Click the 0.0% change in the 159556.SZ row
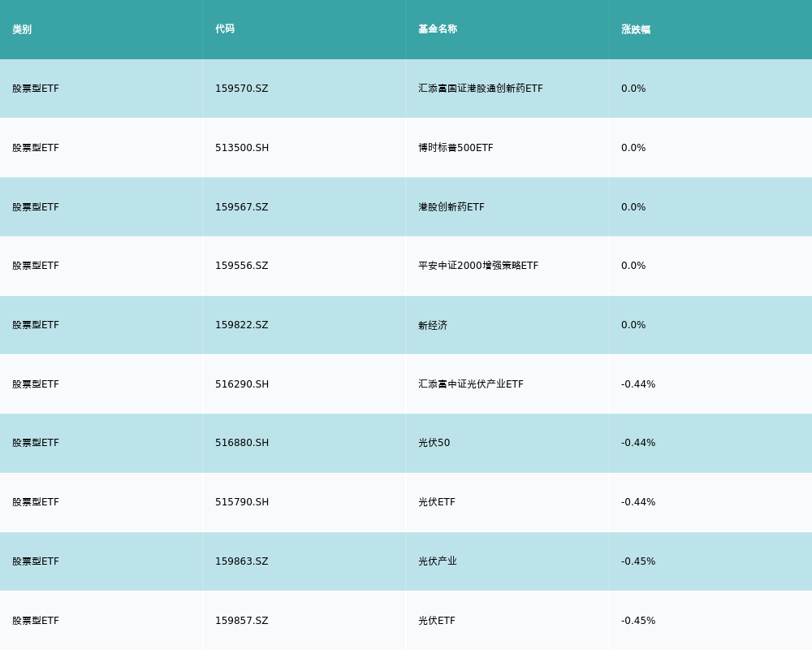The height and width of the screenshot is (650, 812). click(633, 266)
